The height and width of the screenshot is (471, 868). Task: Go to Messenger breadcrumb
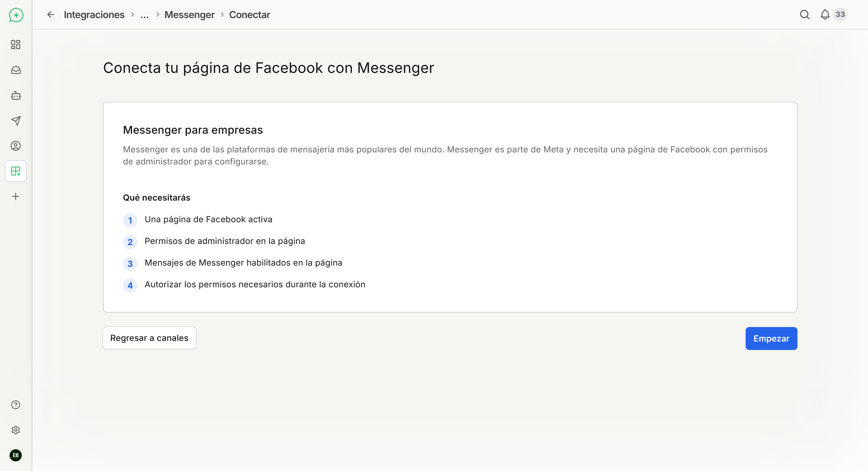189,14
